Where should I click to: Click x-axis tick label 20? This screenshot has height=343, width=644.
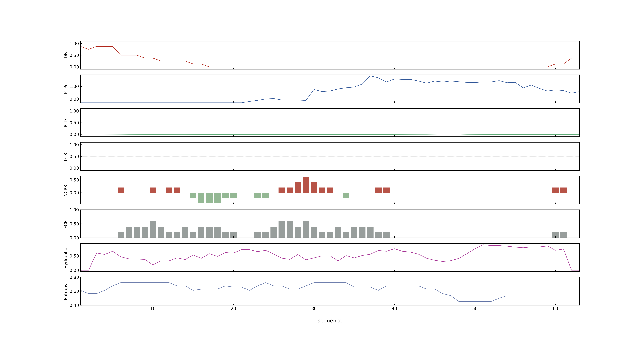point(233,309)
